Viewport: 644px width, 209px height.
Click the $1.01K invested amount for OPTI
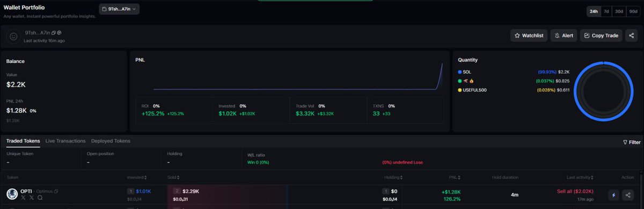143,191
